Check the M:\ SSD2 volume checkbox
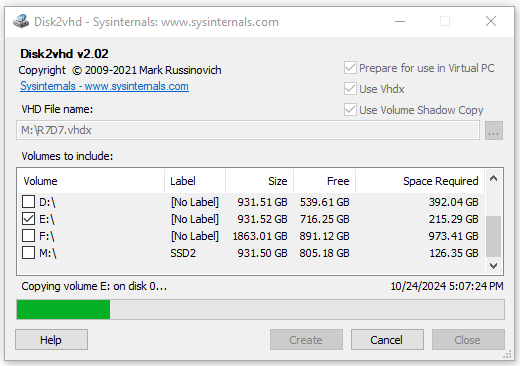520x366 pixels. click(x=28, y=253)
